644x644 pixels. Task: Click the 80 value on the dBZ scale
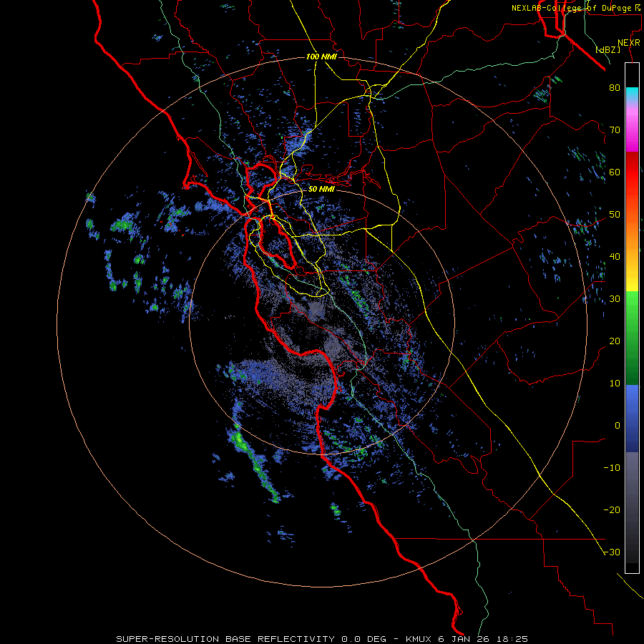615,87
